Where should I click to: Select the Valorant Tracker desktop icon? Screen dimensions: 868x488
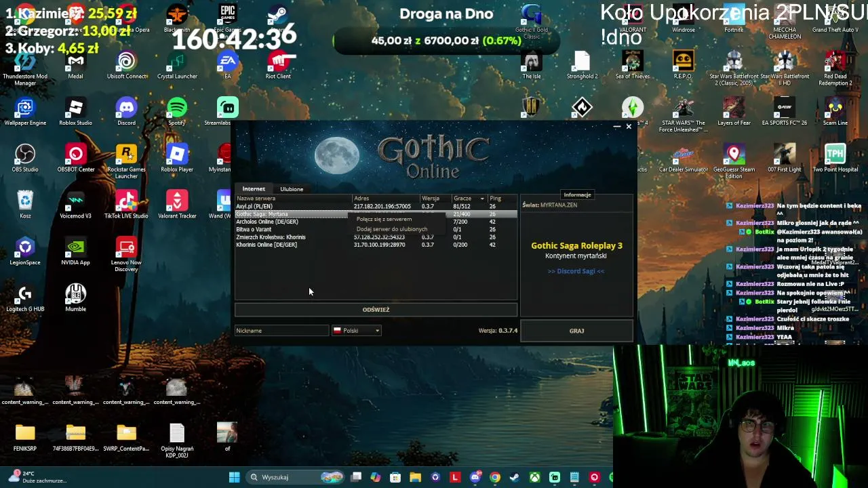[x=177, y=205]
